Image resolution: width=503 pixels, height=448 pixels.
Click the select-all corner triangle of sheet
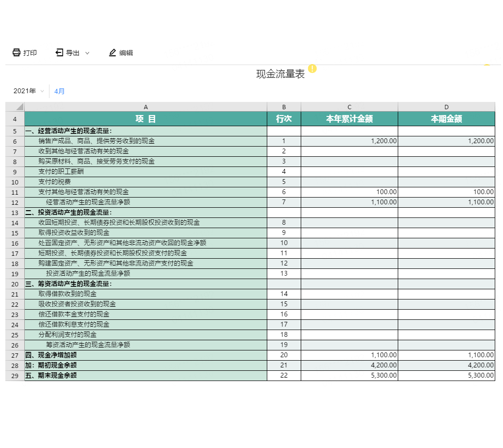(15, 107)
